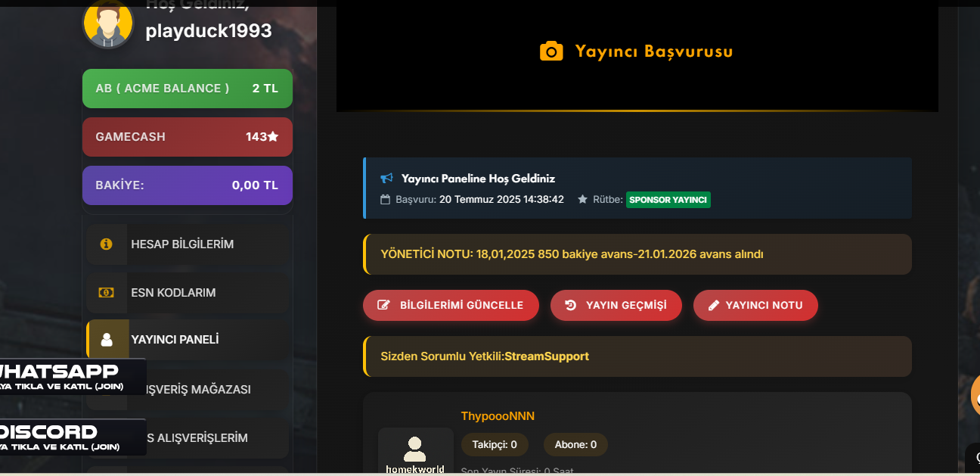Viewport: 980px width, 476px height.
Task: Click the camera icon beside Yayıncı Başvurusu
Action: click(x=551, y=51)
